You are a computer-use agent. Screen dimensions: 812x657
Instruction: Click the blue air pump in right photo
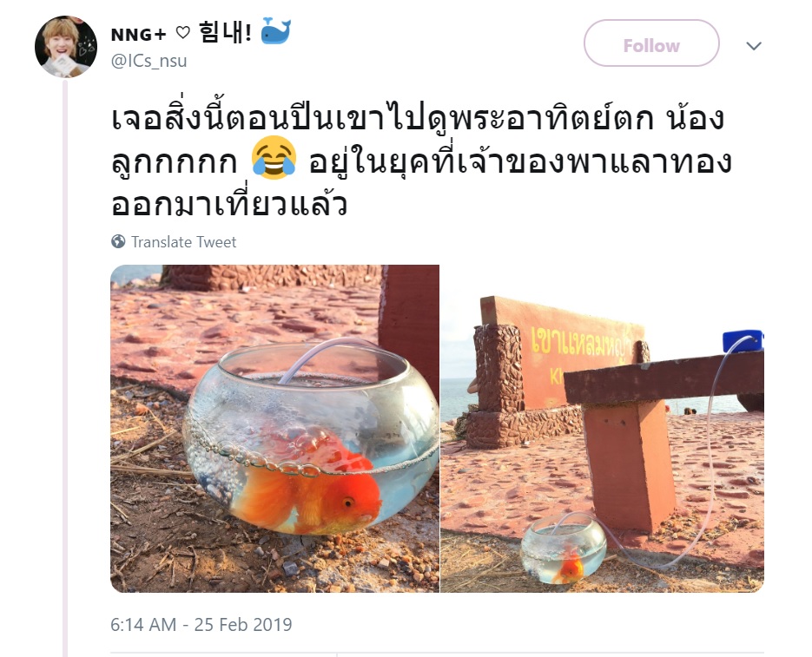pyautogui.click(x=743, y=341)
